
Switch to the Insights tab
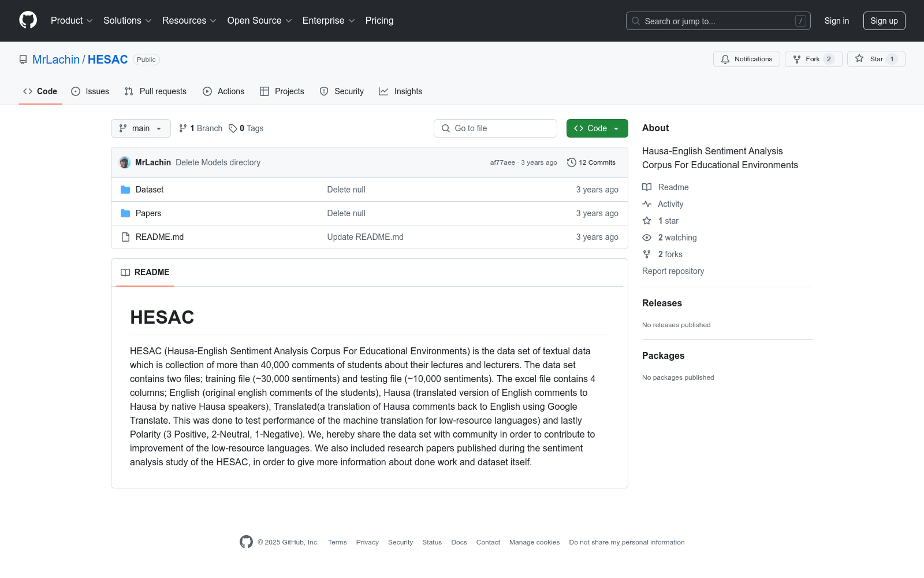coord(401,91)
